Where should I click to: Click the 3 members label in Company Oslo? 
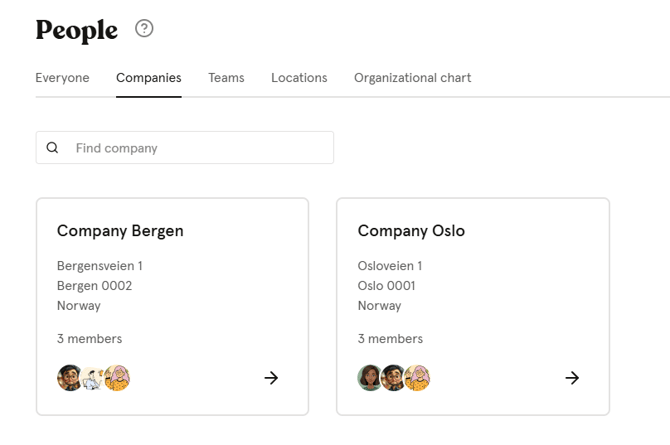pos(390,339)
